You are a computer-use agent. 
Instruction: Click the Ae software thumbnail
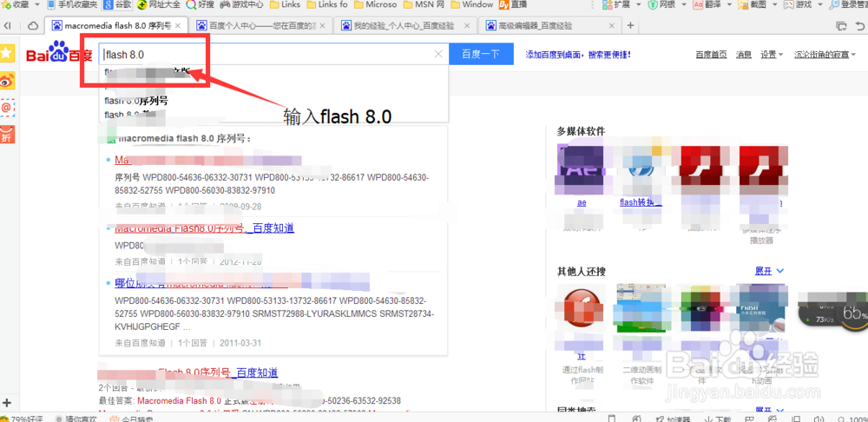(582, 168)
